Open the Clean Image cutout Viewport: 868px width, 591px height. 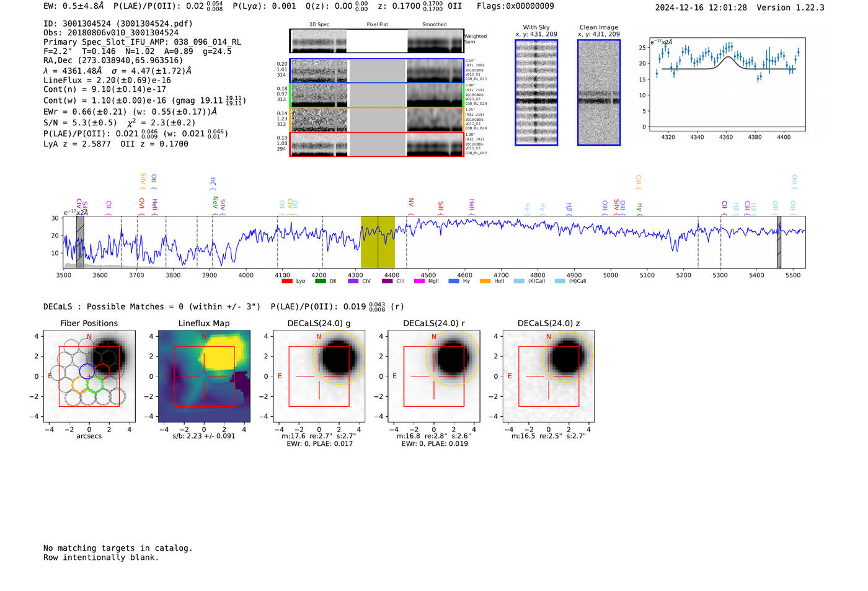(x=599, y=92)
